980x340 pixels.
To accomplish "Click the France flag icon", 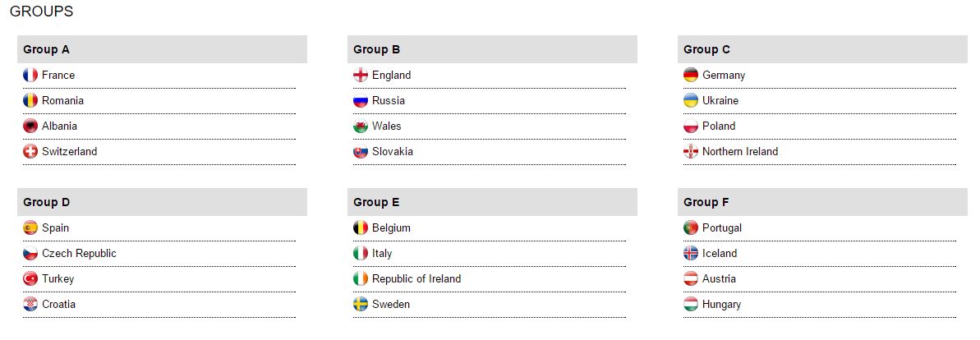I will [30, 76].
